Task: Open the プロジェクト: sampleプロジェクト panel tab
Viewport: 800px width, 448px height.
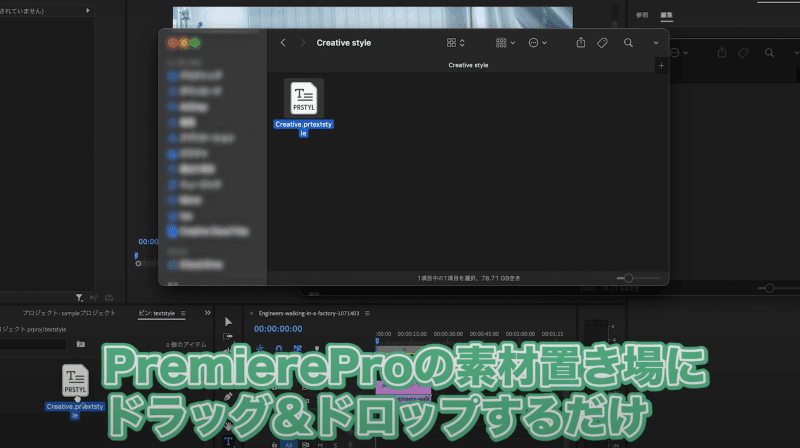Action: point(69,313)
